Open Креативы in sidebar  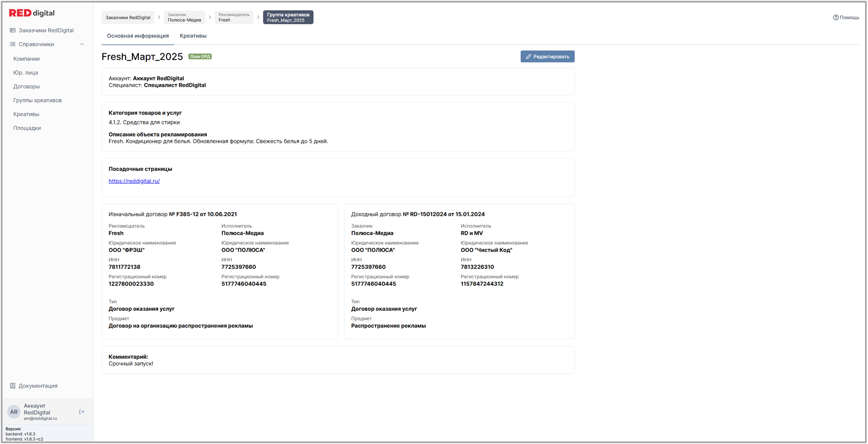coord(26,114)
